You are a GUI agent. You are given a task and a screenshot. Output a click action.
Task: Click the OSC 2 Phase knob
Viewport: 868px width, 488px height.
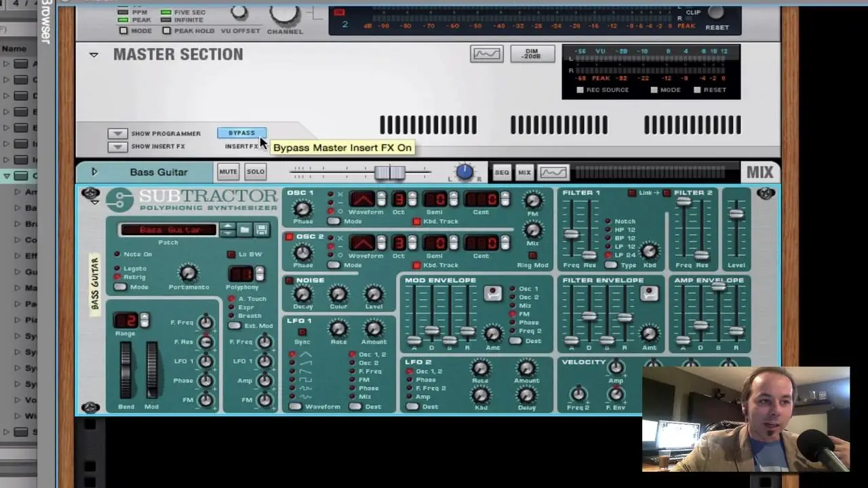coord(302,253)
